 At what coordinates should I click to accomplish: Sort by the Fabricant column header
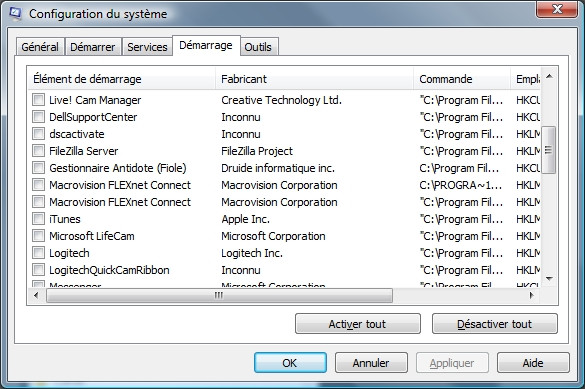point(314,79)
